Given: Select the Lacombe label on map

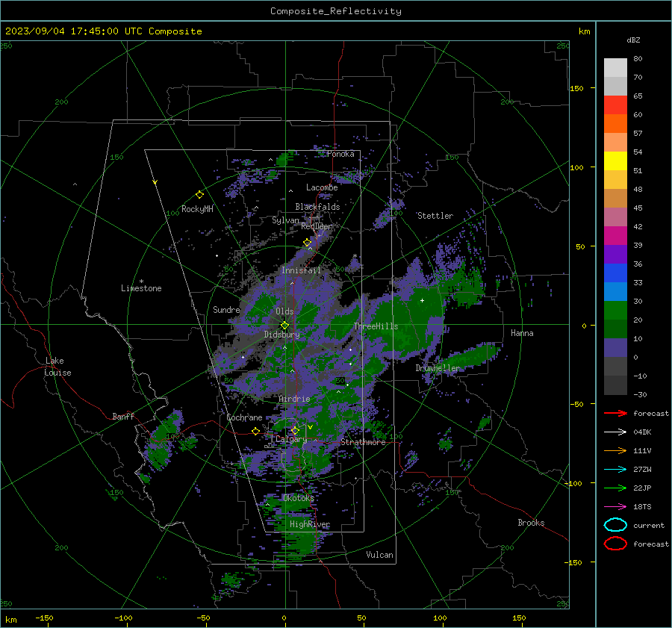Looking at the screenshot, I should pos(322,187).
